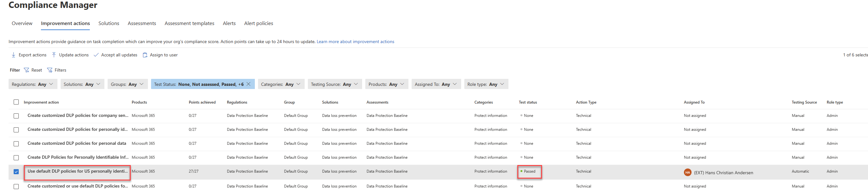868x191 pixels.
Task: Check the Create DLP Policies for PII row
Action: [x=16, y=157]
